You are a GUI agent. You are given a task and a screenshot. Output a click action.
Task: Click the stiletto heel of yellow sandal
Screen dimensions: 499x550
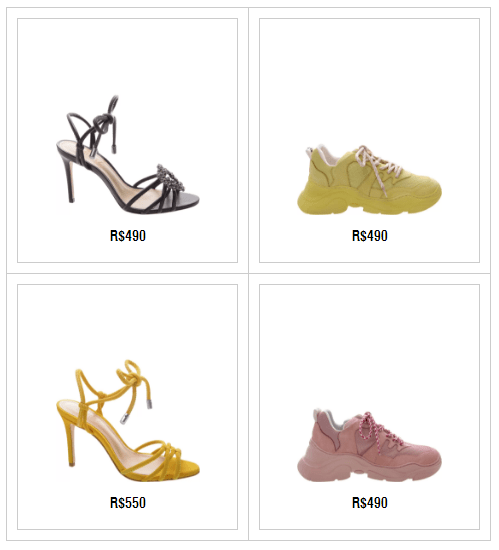71,443
